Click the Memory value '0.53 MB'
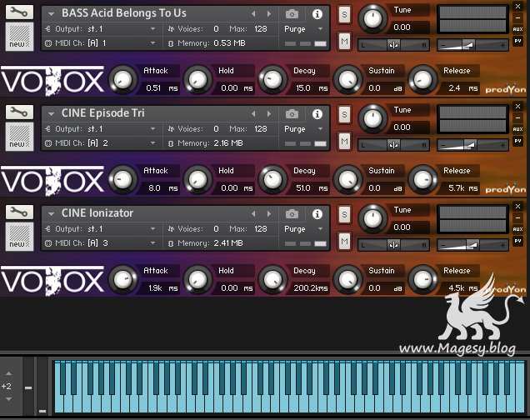The height and width of the screenshot is (420, 530). [229, 43]
